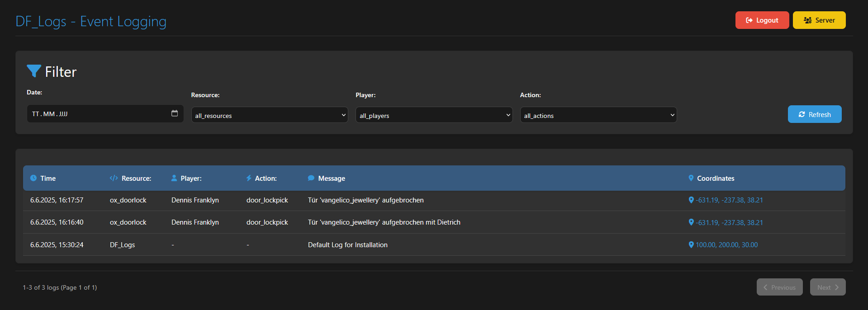868x310 pixels.
Task: Click door_lockpick in the 16:17:57 row
Action: 267,200
